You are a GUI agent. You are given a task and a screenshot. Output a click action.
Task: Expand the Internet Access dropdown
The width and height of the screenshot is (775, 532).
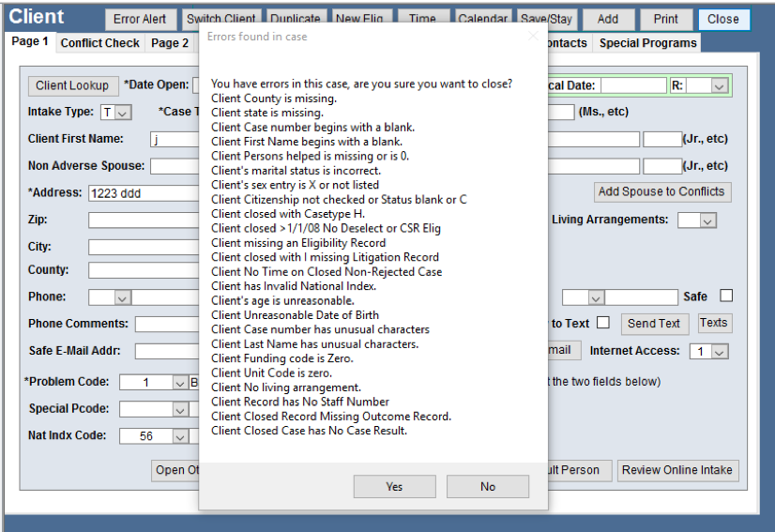coord(720,352)
